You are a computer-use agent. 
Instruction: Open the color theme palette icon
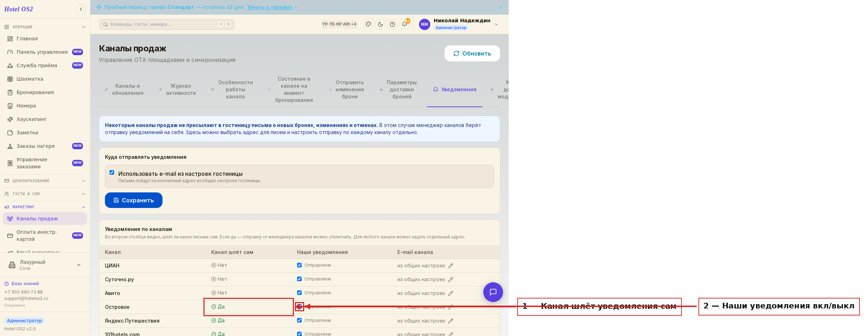click(368, 24)
